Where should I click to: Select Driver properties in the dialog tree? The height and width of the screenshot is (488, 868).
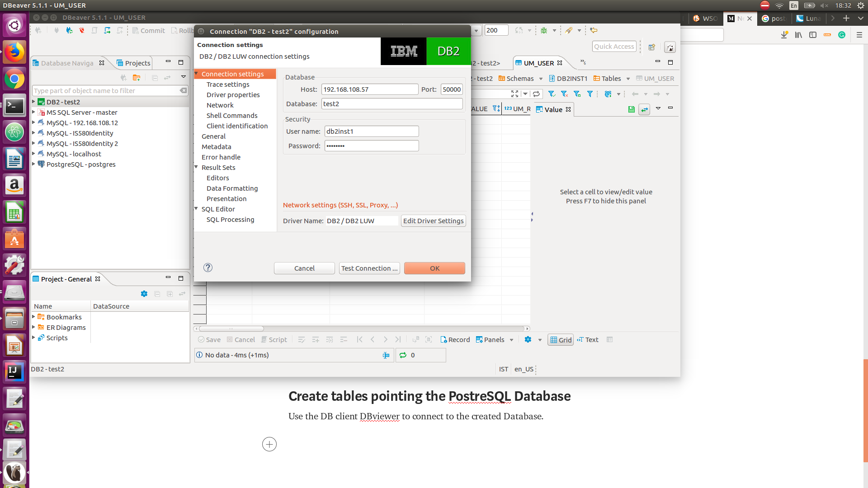coord(233,95)
